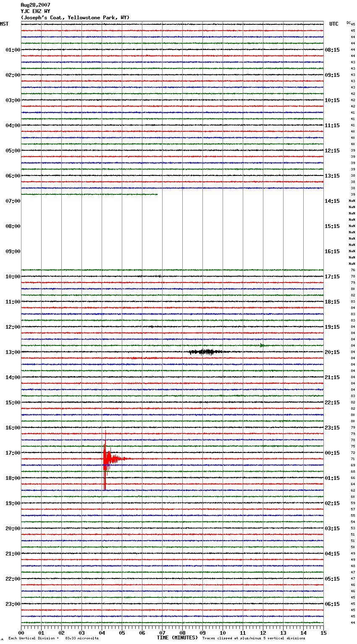Click the 10:15 UTC time label
The width and height of the screenshot is (357, 644).
coord(332,100)
